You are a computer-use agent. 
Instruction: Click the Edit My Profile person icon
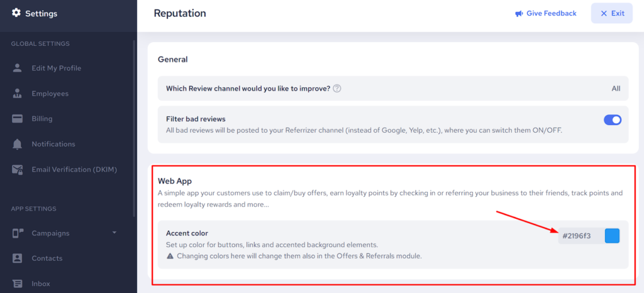(x=18, y=68)
